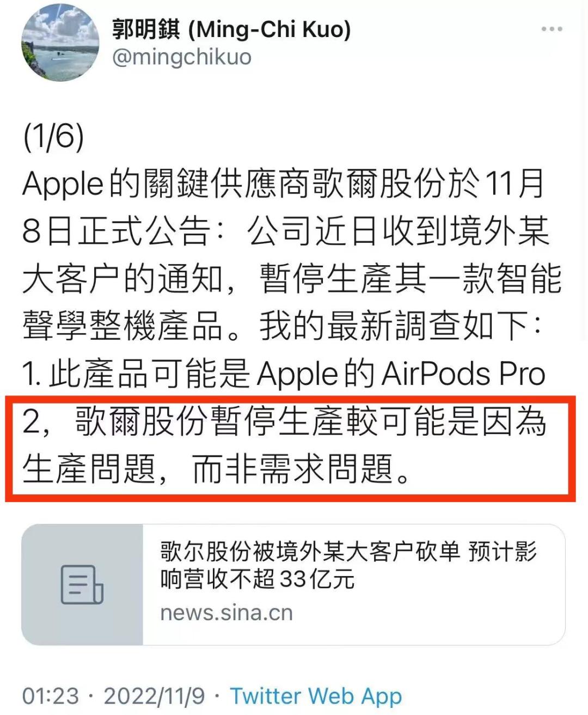Click the line 聲學整機產品。我的最新調查如下
The height and width of the screenshot is (715, 588).
point(283,327)
